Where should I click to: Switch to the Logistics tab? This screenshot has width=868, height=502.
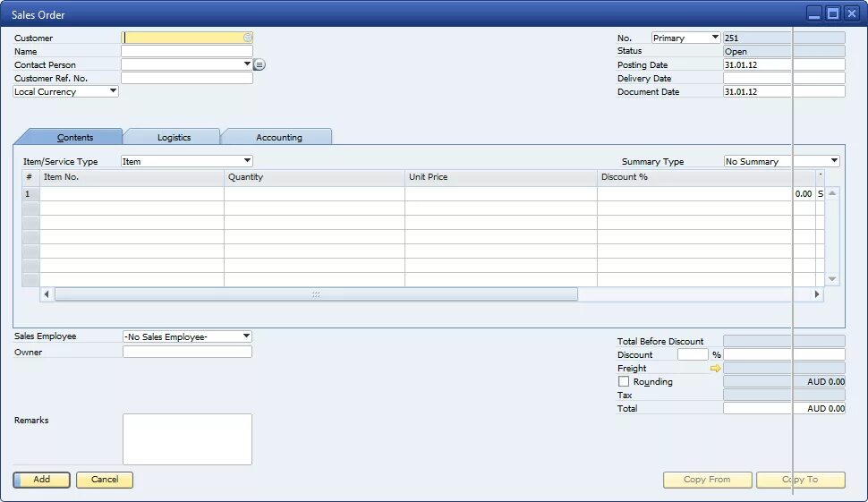point(174,137)
